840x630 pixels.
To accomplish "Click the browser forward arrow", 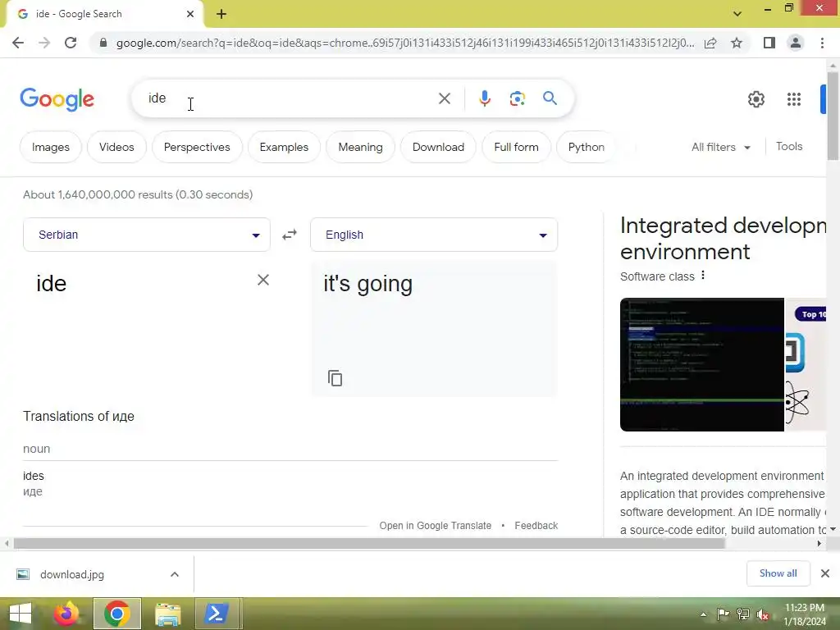I will [x=44, y=43].
